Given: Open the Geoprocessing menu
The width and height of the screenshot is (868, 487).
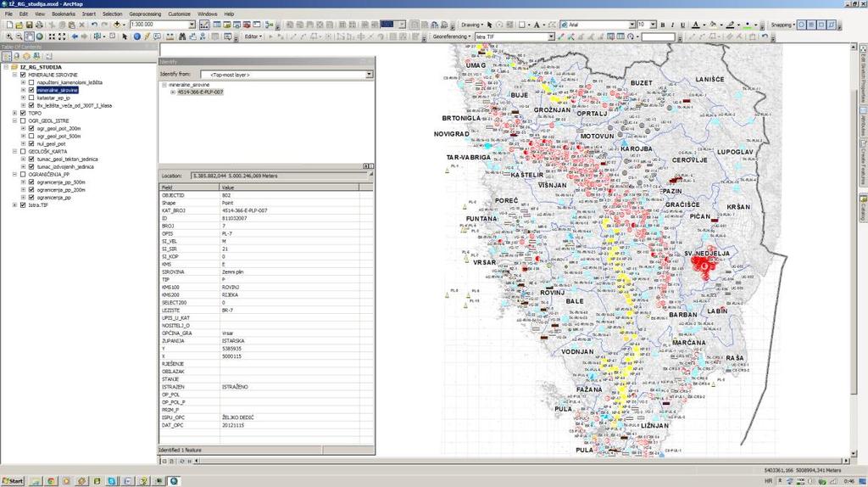Looking at the screenshot, I should 145,14.
